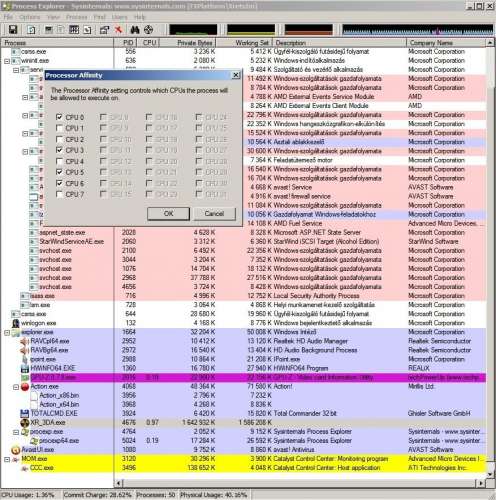The image size is (496, 500).
Task: Collapse the wininit.exe tree node
Action: coord(7,61)
